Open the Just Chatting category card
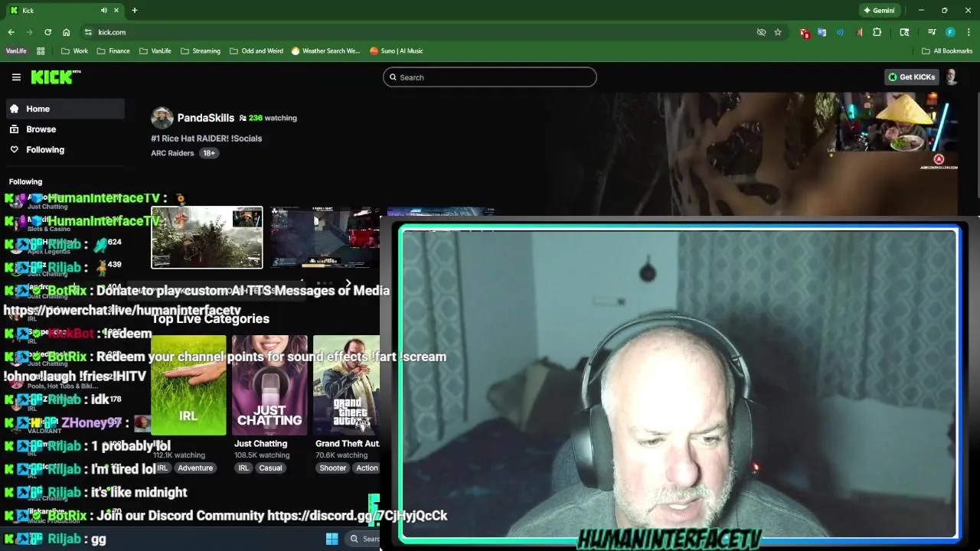980x551 pixels. click(x=269, y=385)
